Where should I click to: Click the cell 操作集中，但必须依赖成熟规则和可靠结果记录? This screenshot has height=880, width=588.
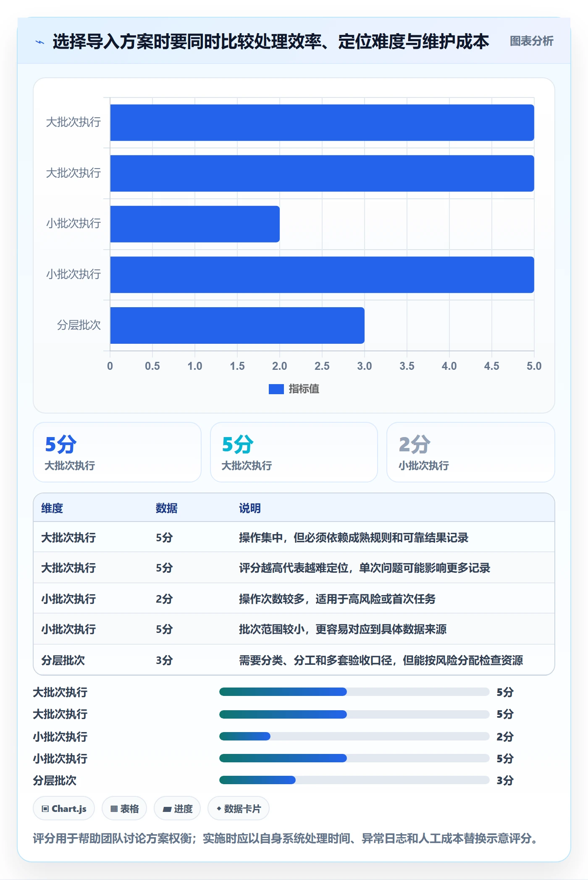354,537
